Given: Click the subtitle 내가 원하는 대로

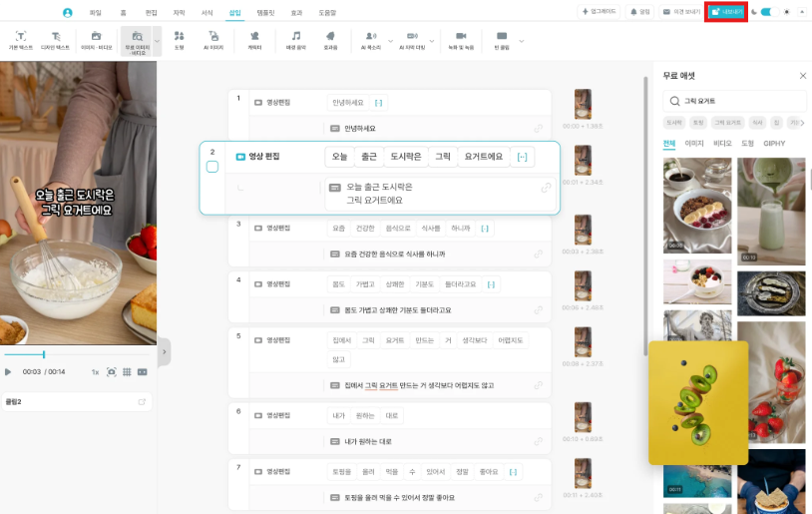Looking at the screenshot, I should [x=368, y=442].
